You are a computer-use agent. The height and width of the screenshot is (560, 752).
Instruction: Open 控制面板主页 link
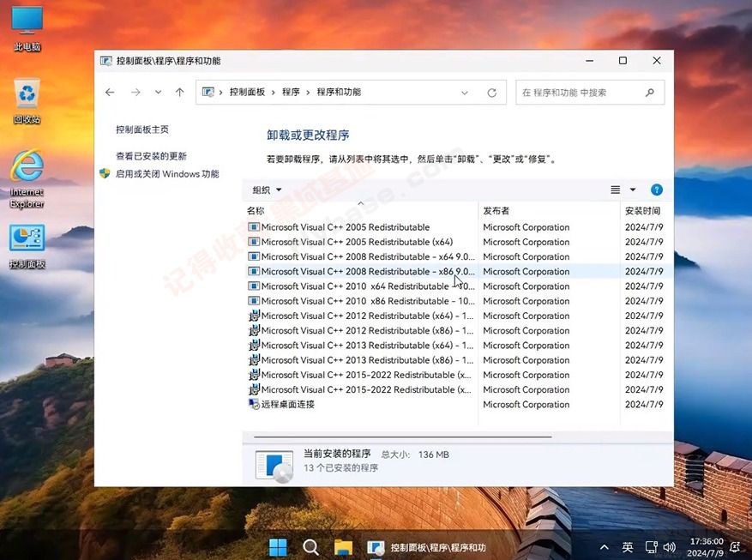142,129
